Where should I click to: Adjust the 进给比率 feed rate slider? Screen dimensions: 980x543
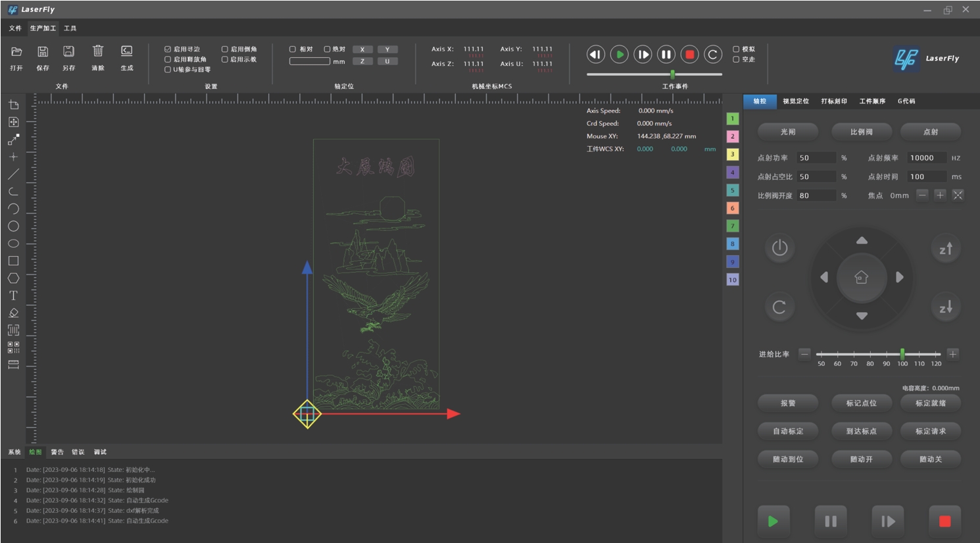902,354
